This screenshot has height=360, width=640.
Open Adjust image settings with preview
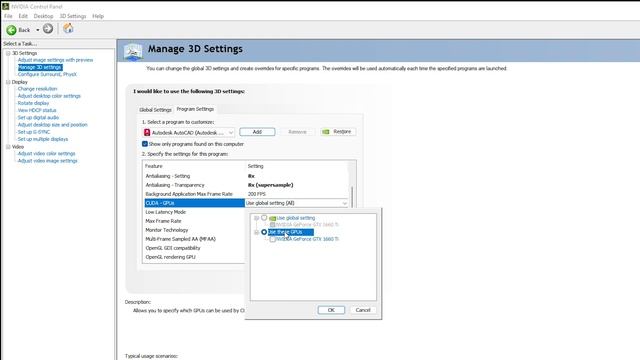pos(55,60)
